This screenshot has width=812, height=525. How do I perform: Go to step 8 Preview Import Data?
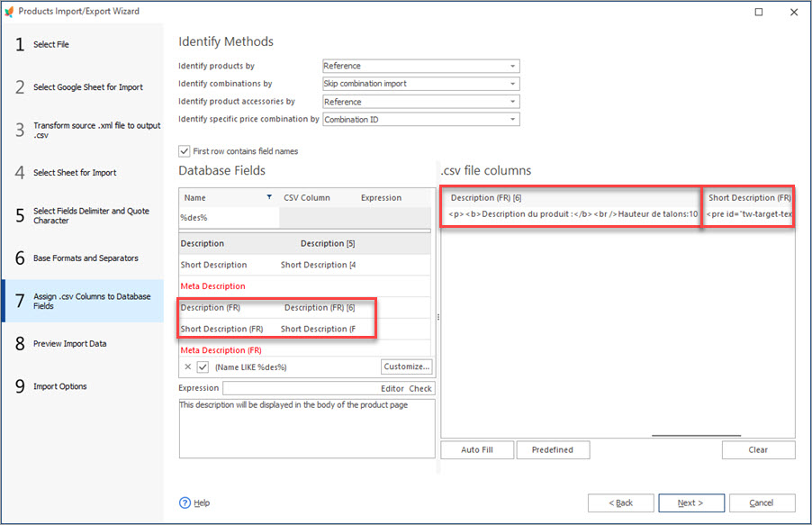(83, 344)
